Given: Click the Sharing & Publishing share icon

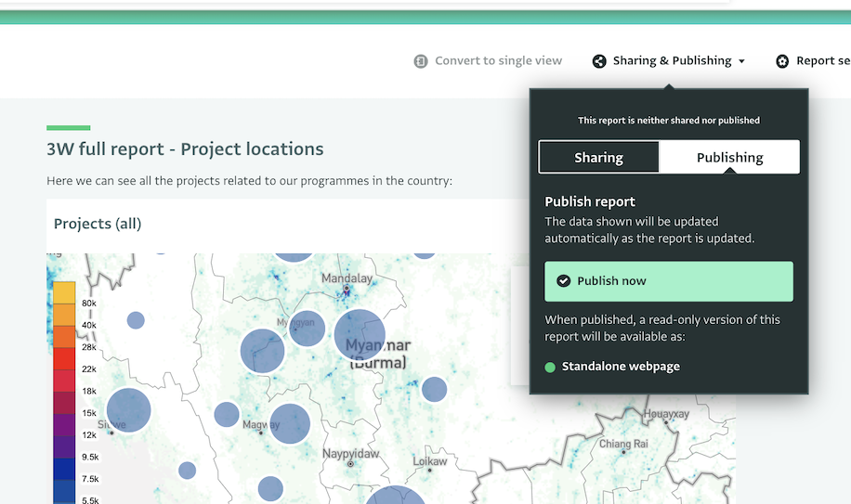Looking at the screenshot, I should pos(599,61).
